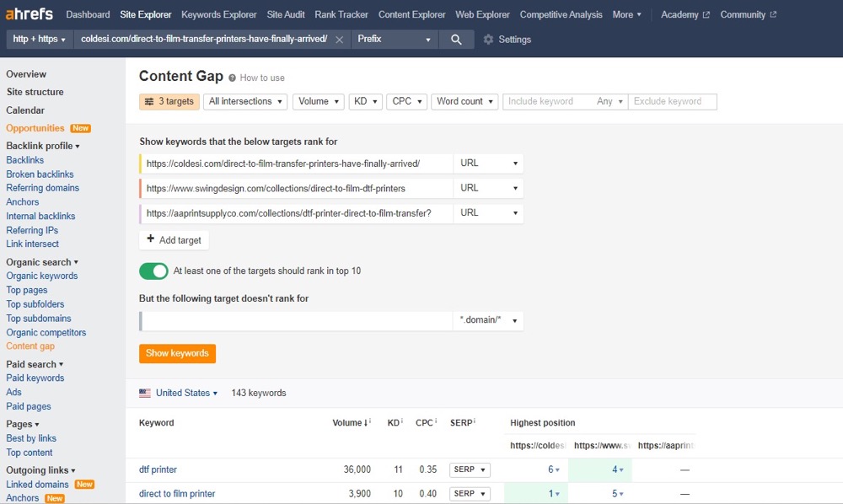The image size is (843, 504).
Task: Click the search magnifier icon
Action: tap(456, 40)
